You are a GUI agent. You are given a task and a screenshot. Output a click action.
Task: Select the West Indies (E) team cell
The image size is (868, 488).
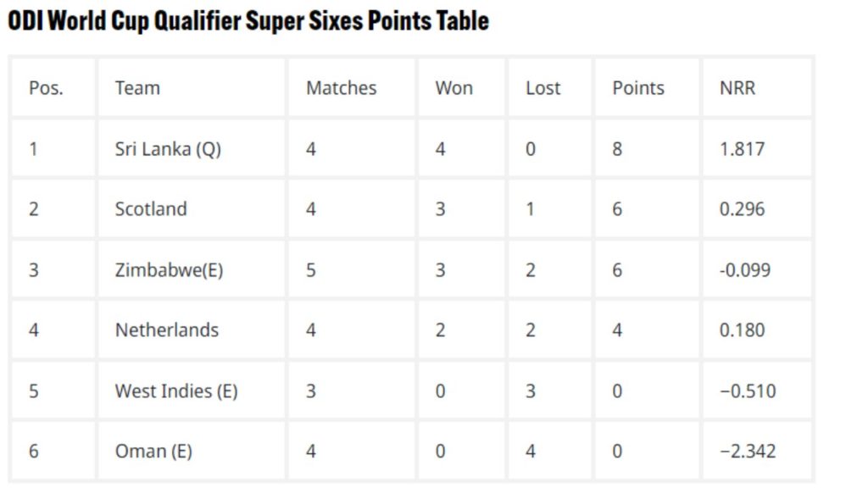(x=176, y=391)
